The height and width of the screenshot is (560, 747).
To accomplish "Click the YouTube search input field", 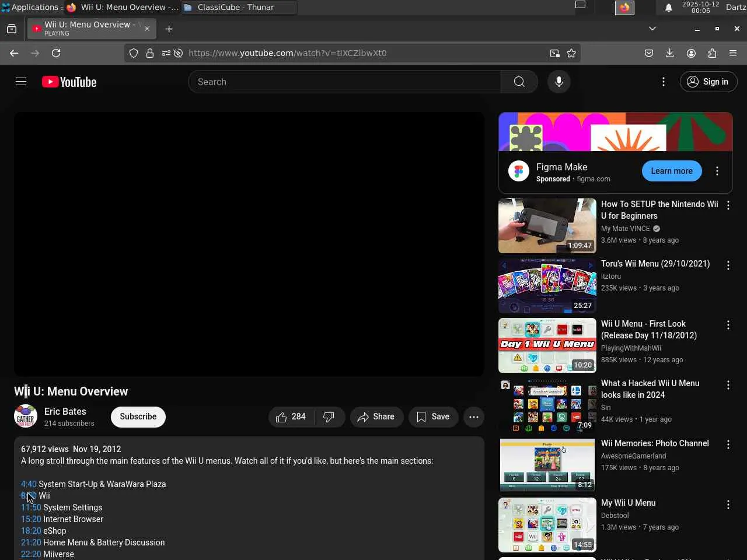I will pos(344,82).
